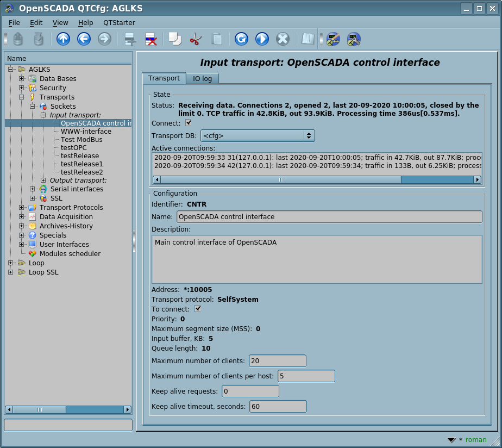The image size is (502, 448).
Task: Expand the Loop SSL station node
Action: pyautogui.click(x=10, y=272)
